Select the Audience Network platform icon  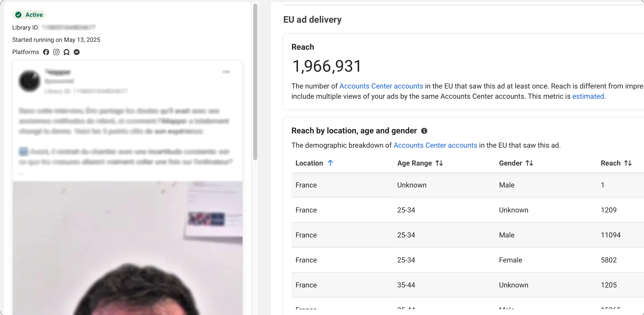[66, 52]
